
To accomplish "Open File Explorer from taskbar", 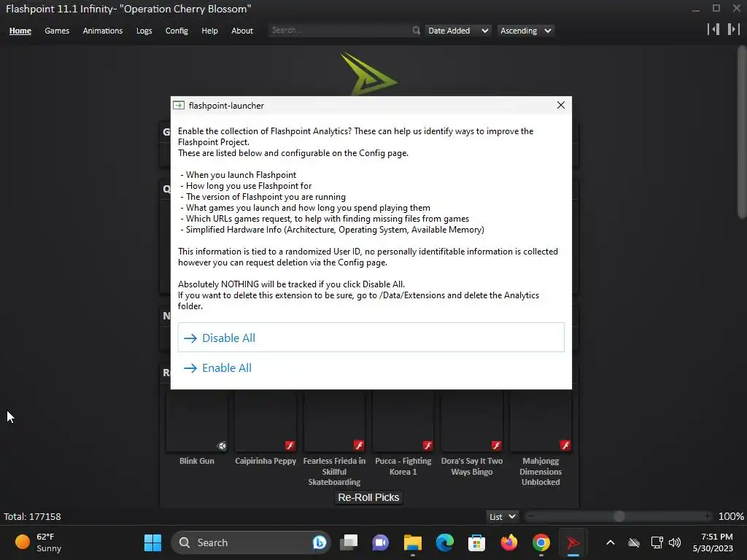I will [413, 542].
